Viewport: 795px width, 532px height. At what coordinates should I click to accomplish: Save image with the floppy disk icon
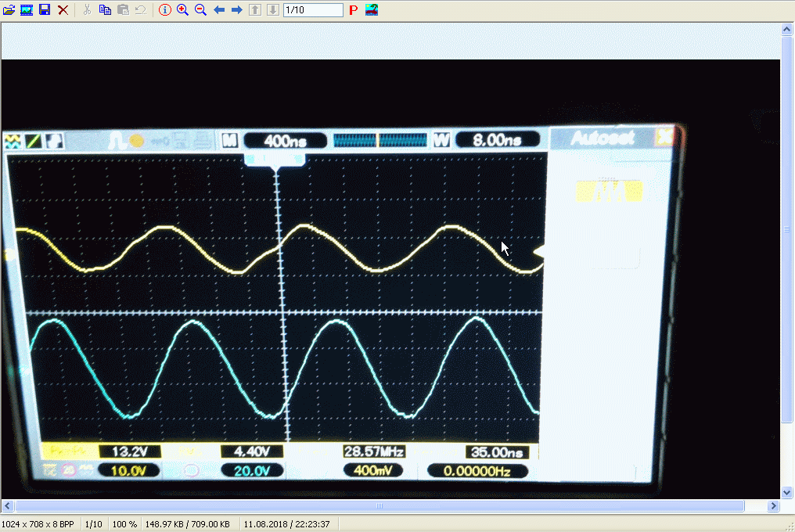[x=45, y=10]
